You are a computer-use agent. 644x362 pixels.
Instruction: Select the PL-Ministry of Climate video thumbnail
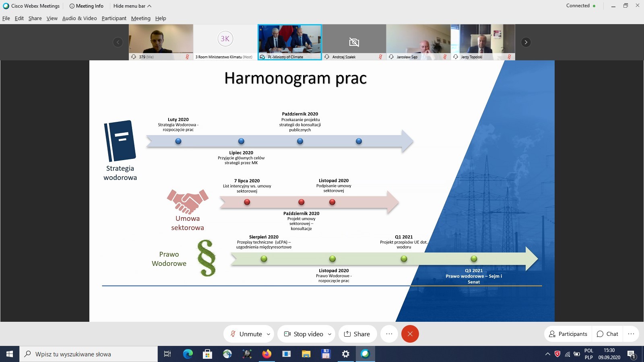pos(289,41)
